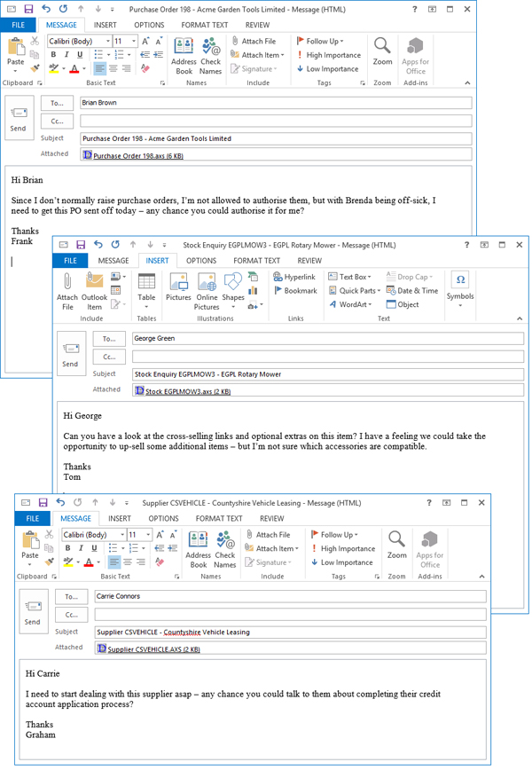Pick text highlight color in Purchase Order window
Image resolution: width=532 pixels, height=770 pixels.
[54, 69]
